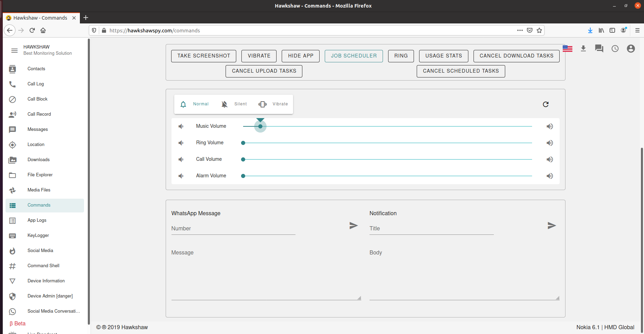The width and height of the screenshot is (644, 334).
Task: Click CANCEL DOWNLOAD TASKS button
Action: pyautogui.click(x=517, y=56)
